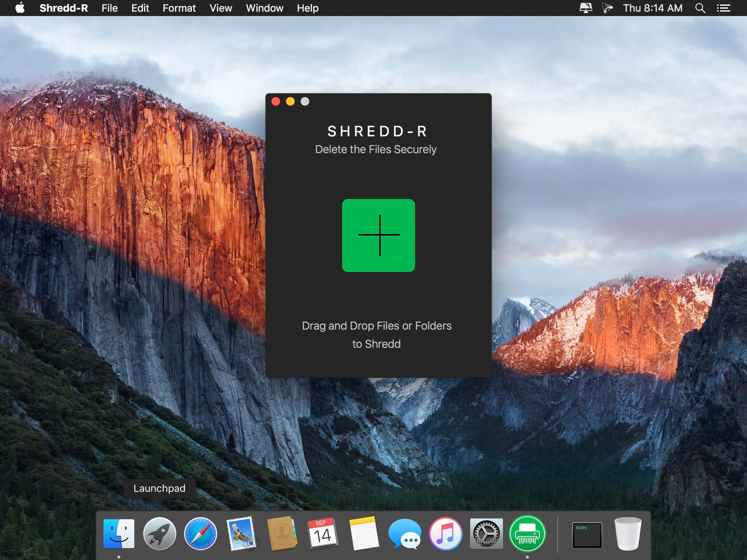
Task: Click the clock showing Thu 8:14 AM
Action: 653,8
